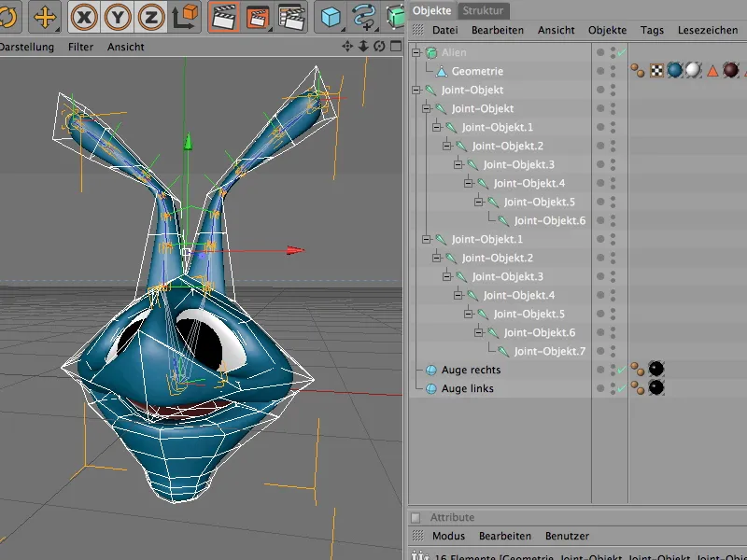This screenshot has height=560, width=747.
Task: Select Auge links weight tag
Action: coord(638,387)
